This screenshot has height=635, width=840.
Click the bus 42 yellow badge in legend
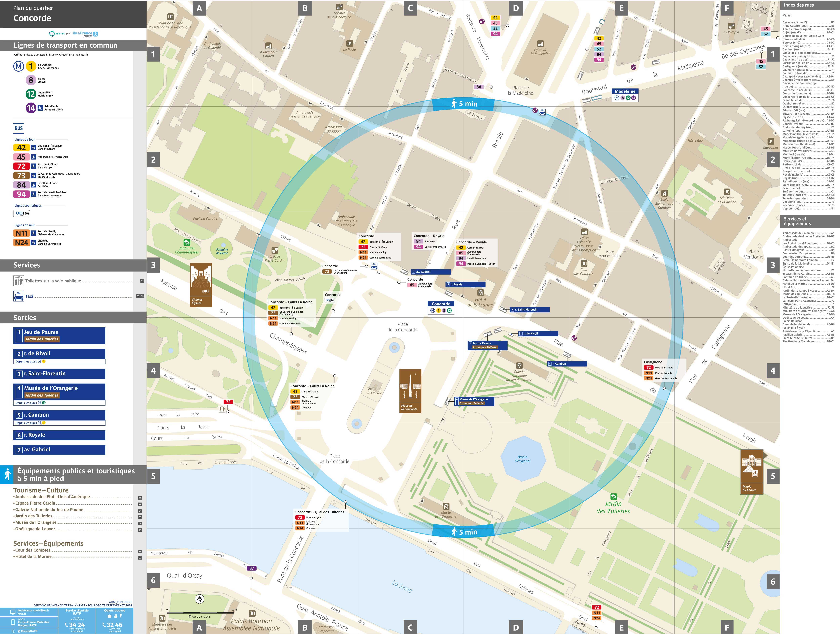click(21, 148)
